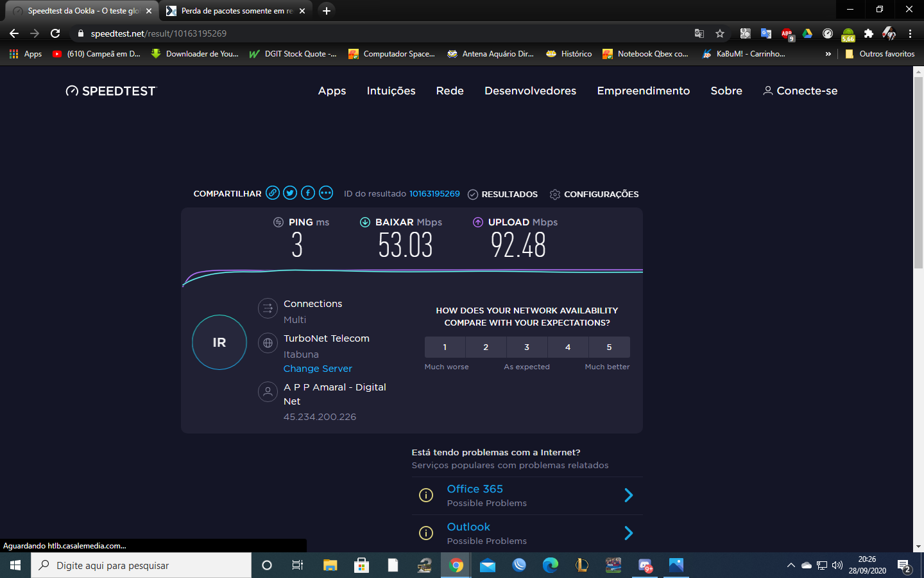Reload the current page
The width and height of the screenshot is (924, 578).
coord(55,33)
